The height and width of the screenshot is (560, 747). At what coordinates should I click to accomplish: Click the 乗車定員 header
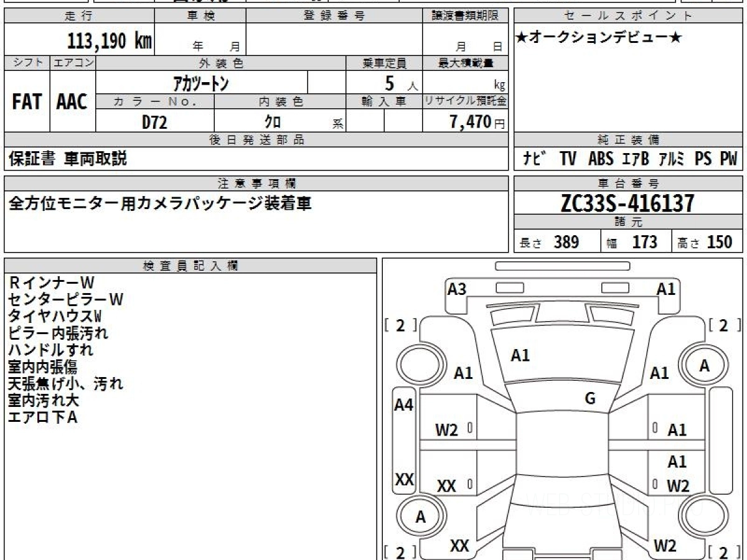[x=385, y=63]
